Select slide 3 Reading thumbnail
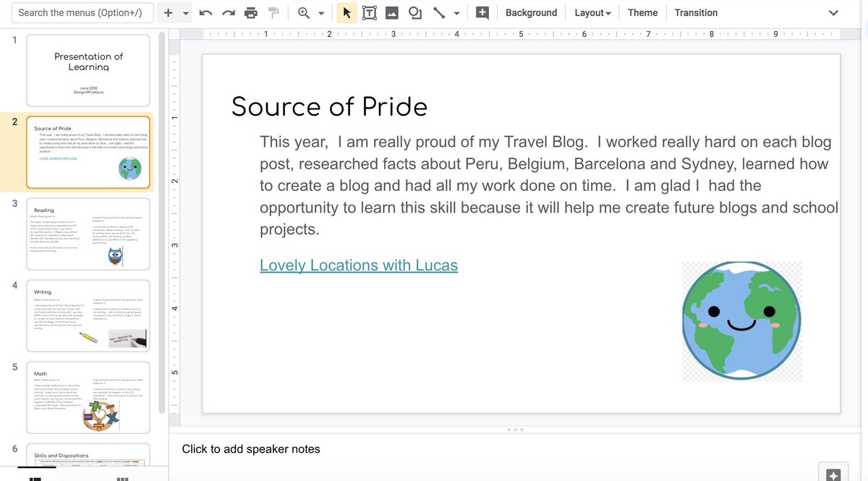Image resolution: width=868 pixels, height=481 pixels. [88, 234]
